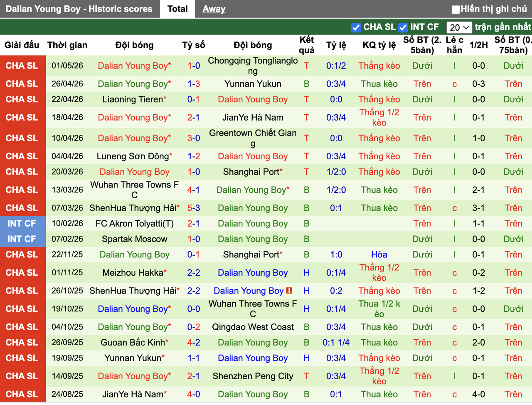The width and height of the screenshot is (532, 405).
Task: Open Wuhan Three Towns FC in 13/03/26 match
Action: [x=135, y=190]
